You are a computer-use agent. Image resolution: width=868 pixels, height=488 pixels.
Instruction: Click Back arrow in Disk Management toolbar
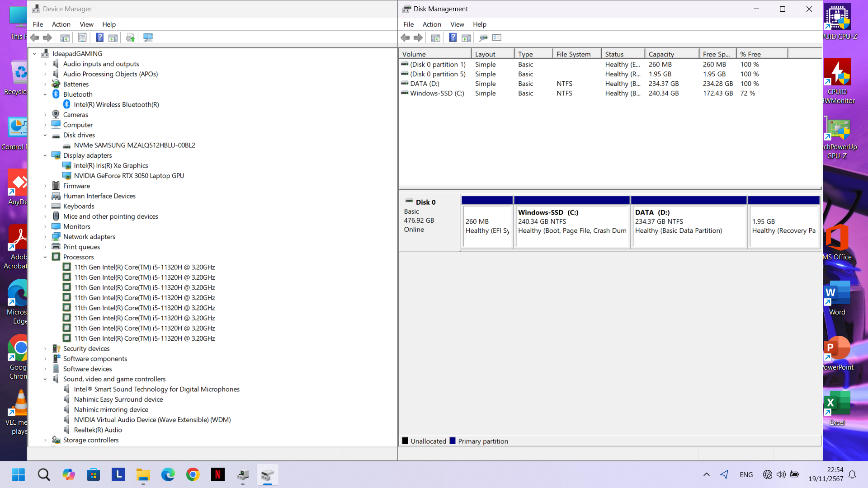click(406, 38)
